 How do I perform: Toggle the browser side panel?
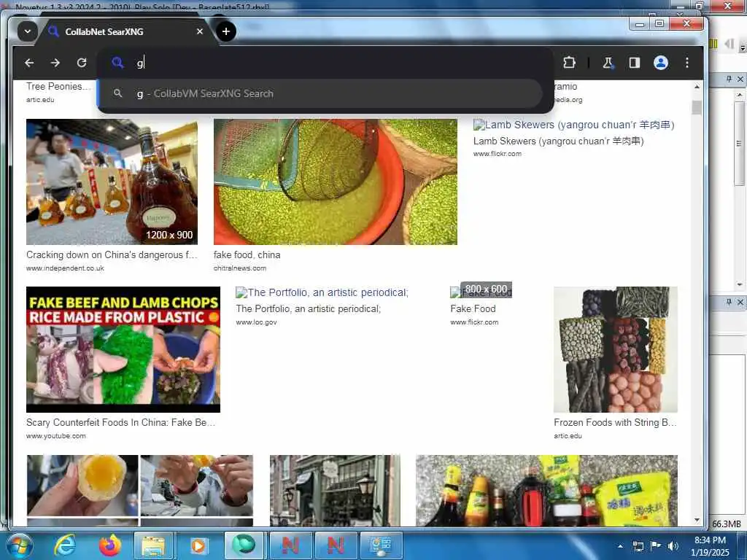click(634, 63)
